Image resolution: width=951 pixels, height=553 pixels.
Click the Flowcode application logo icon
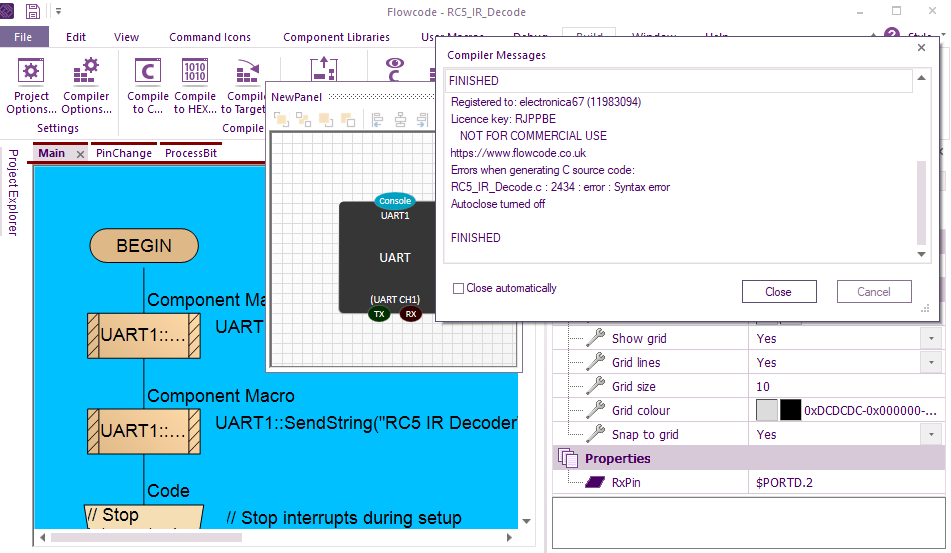point(6,11)
